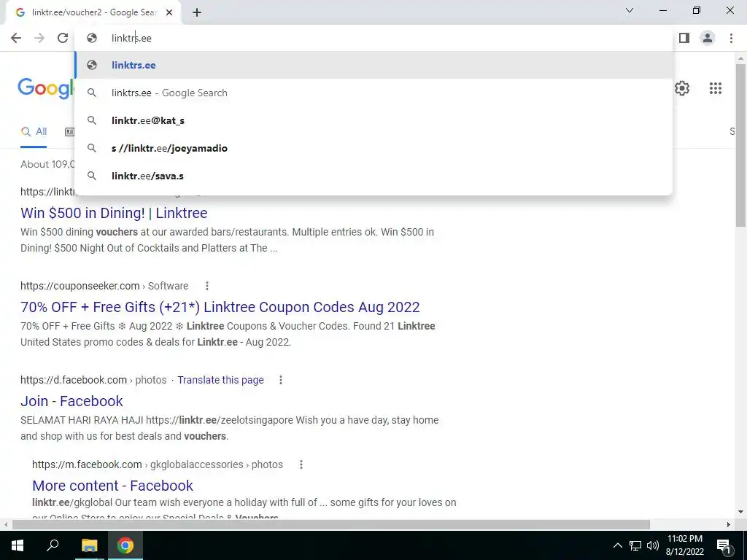This screenshot has width=747, height=560.
Task: Click the https://couponseeker.com breadcrumb text
Action: point(80,286)
